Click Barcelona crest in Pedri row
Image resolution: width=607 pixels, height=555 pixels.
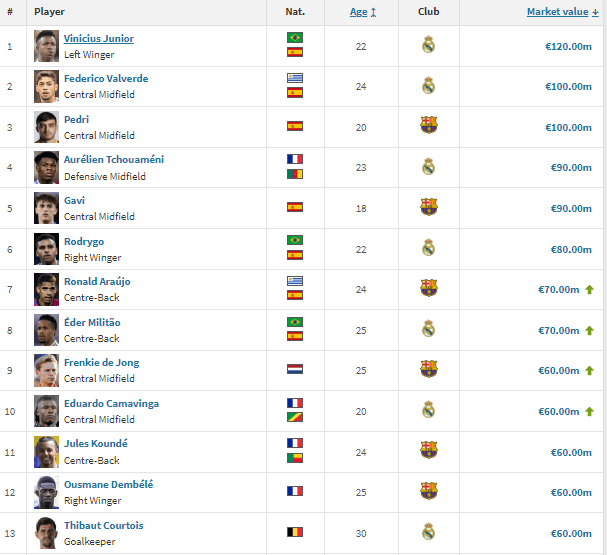429,125
